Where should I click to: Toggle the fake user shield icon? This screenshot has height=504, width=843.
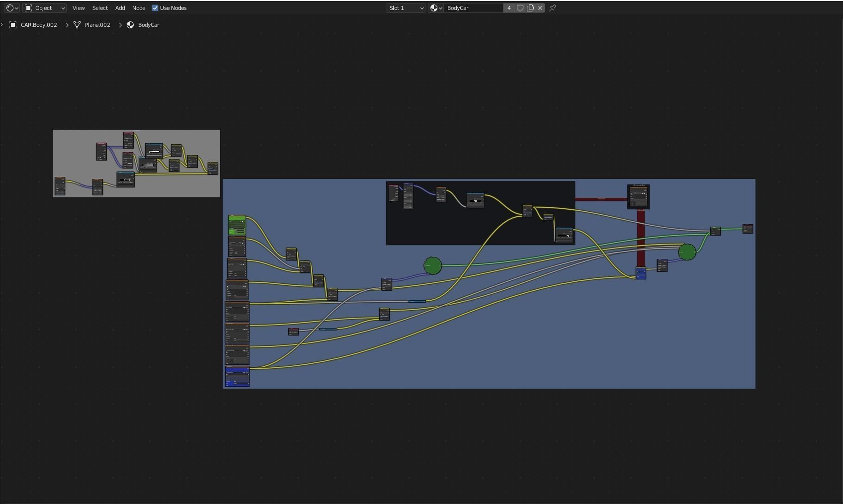[x=520, y=8]
